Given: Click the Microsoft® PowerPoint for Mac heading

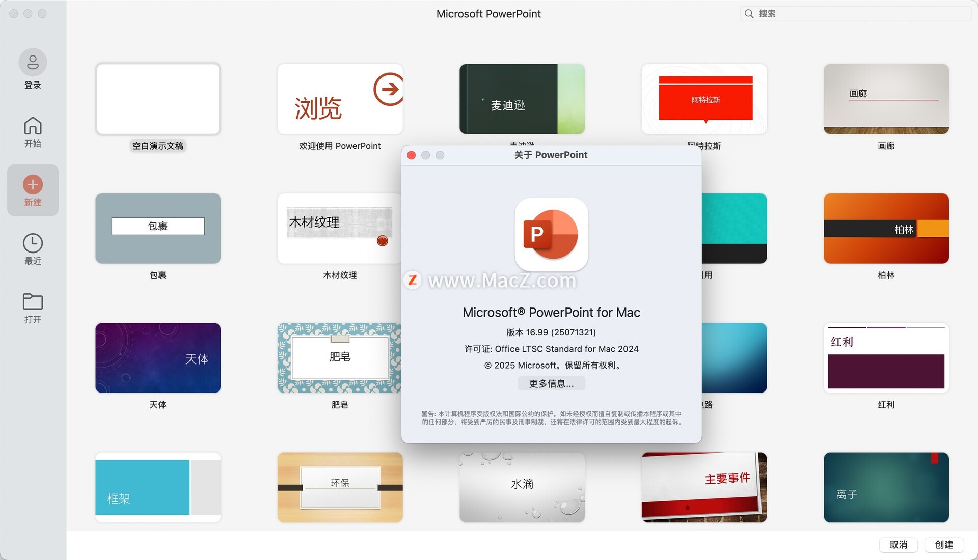Looking at the screenshot, I should (551, 312).
